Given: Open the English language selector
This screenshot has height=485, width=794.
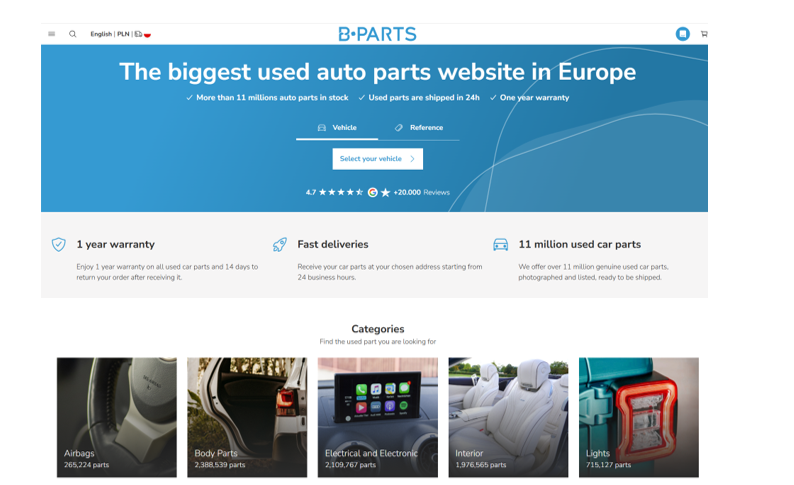Looking at the screenshot, I should (x=101, y=34).
